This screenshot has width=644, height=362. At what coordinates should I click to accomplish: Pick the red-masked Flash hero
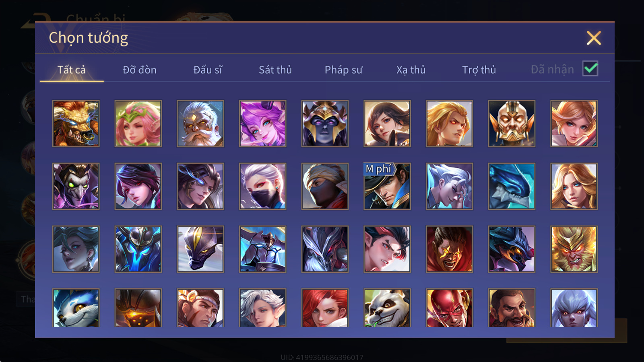[449, 308]
